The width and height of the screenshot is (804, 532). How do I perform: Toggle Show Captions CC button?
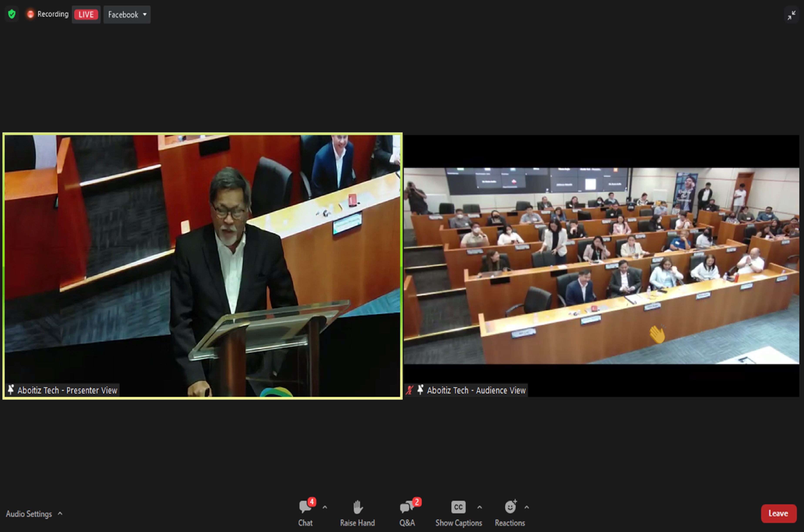click(x=458, y=507)
